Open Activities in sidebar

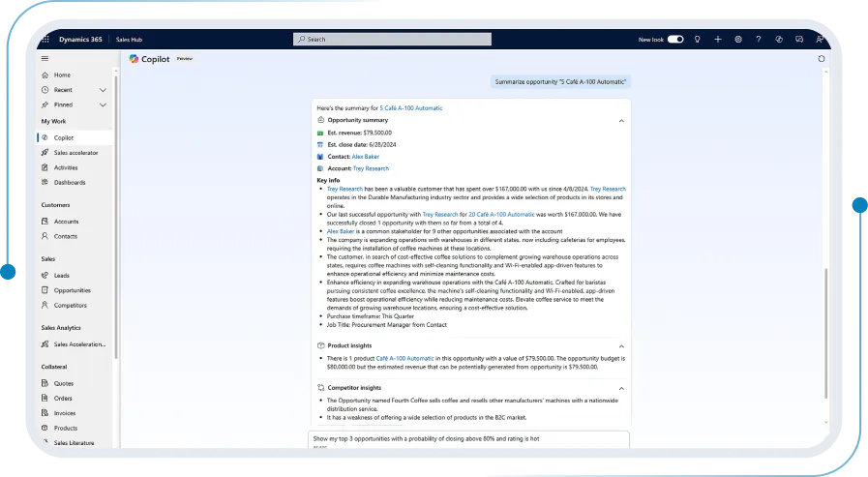[x=66, y=167]
